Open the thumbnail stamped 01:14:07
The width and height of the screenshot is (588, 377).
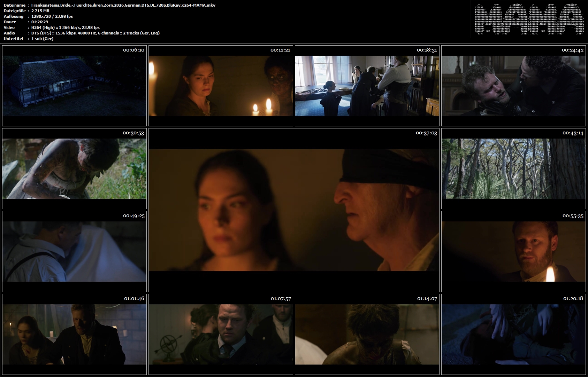[x=367, y=334]
